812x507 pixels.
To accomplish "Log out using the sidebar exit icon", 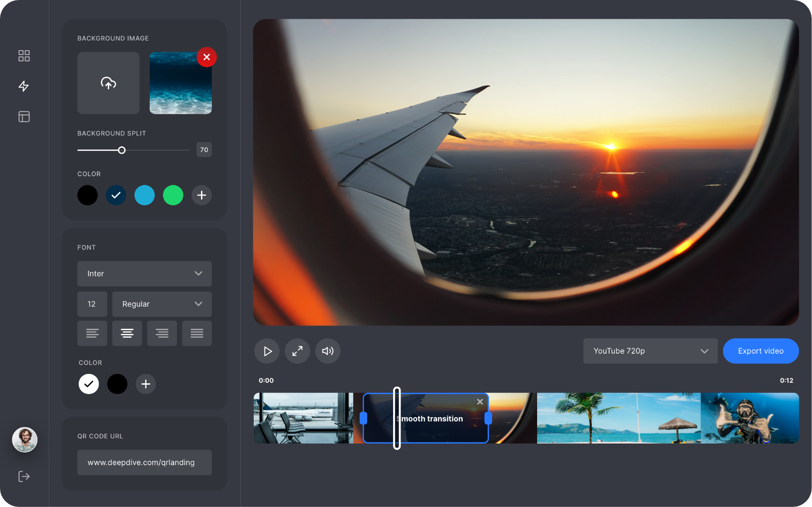I will click(24, 476).
